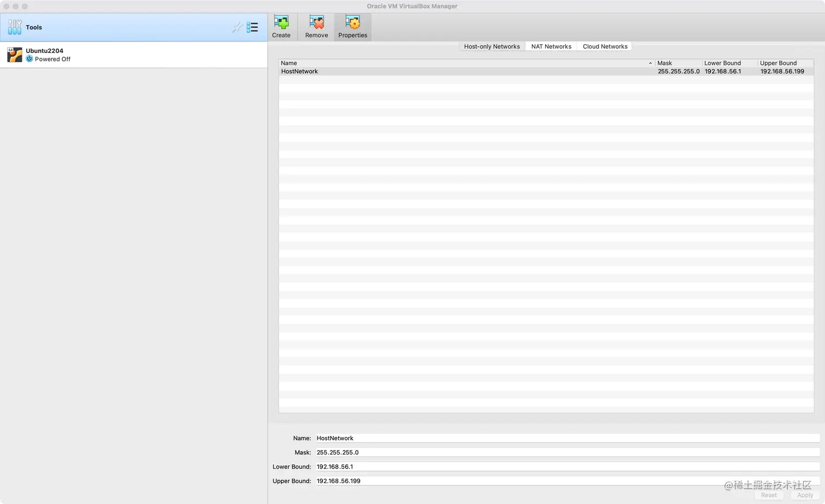Click the Remove network toolbar icon
Viewport: 825px width, 504px height.
pyautogui.click(x=316, y=23)
